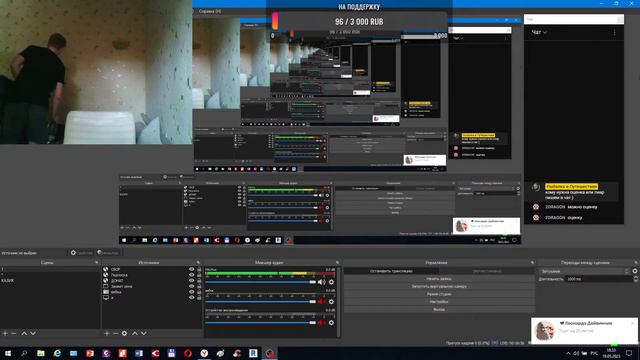Open system volume tray icon
Image resolution: width=640 pixels, height=360 pixels.
[x=576, y=353]
